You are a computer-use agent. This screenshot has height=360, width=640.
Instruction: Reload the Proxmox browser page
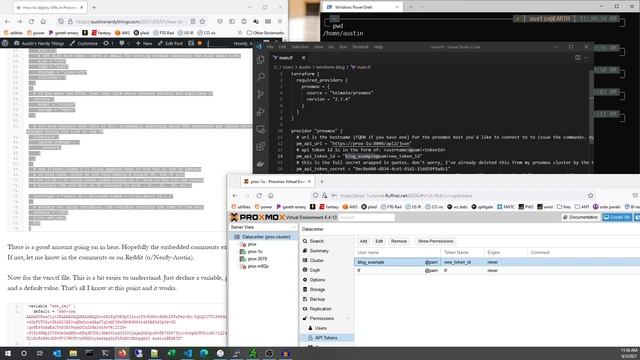(x=259, y=196)
